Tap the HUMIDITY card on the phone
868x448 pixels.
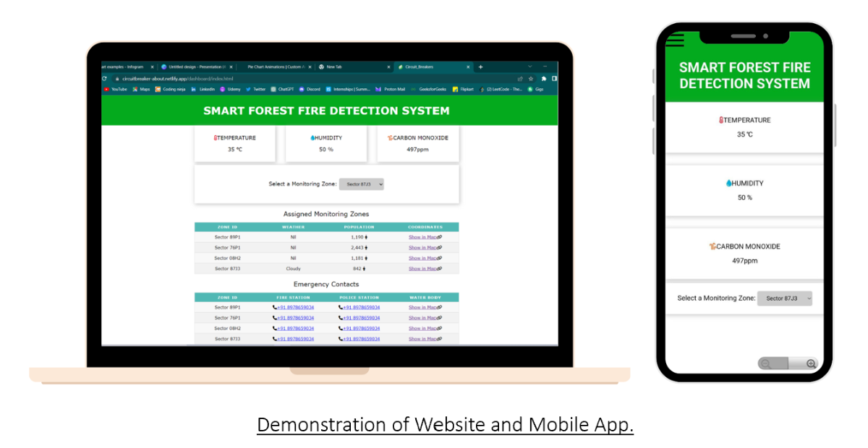(x=744, y=190)
